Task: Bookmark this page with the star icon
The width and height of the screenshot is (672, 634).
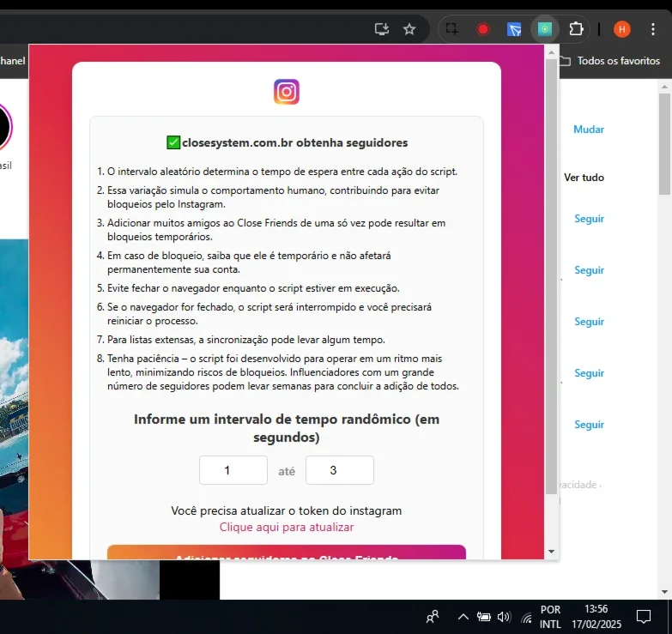Action: pos(409,29)
